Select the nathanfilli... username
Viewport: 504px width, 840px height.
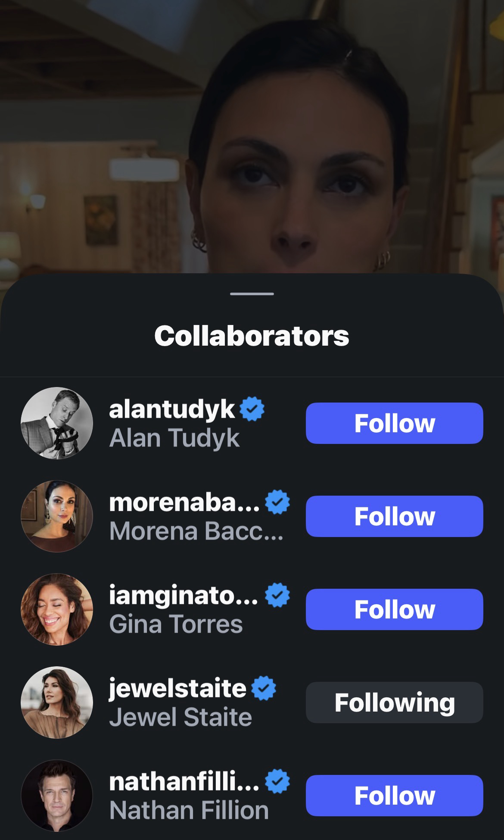coord(184,781)
